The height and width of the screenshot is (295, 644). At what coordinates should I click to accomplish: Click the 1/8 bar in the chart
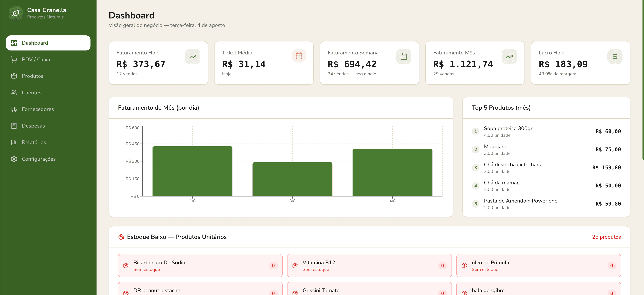[x=192, y=171]
